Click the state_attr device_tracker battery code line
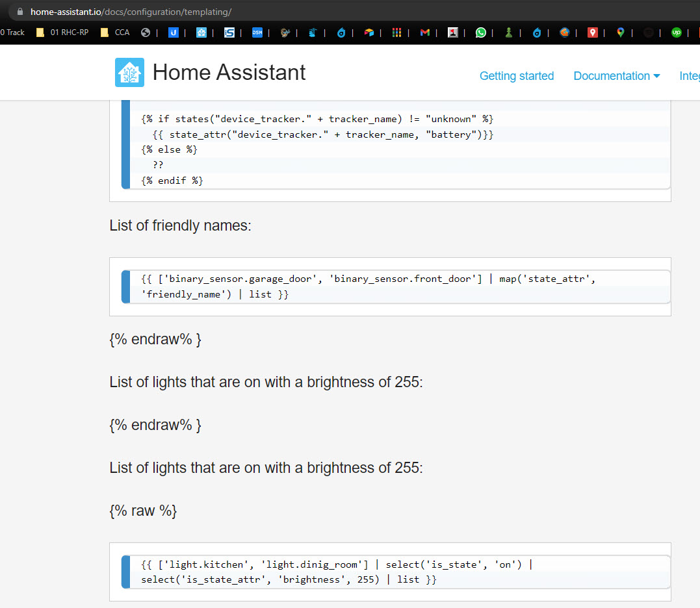This screenshot has height=608, width=700. coord(323,134)
